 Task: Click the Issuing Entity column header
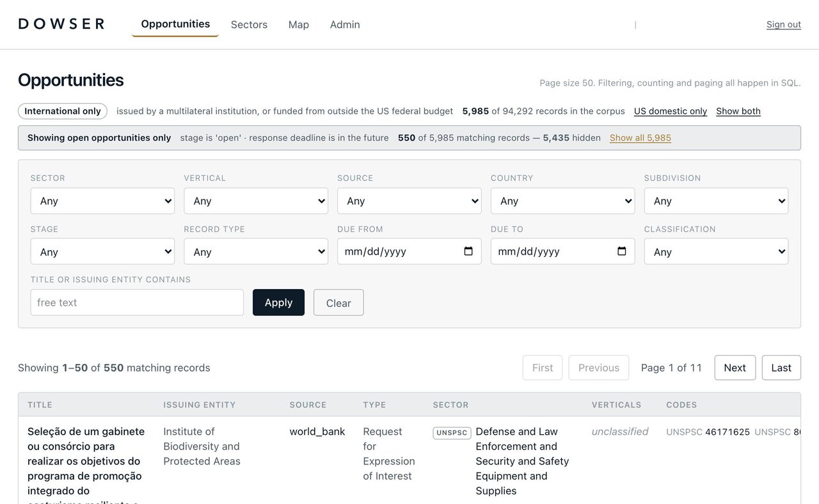200,405
